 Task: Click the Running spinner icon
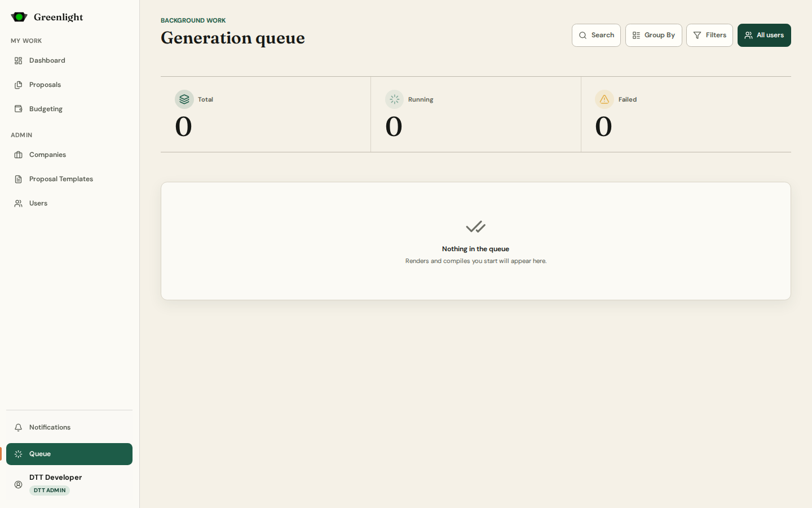[395, 99]
